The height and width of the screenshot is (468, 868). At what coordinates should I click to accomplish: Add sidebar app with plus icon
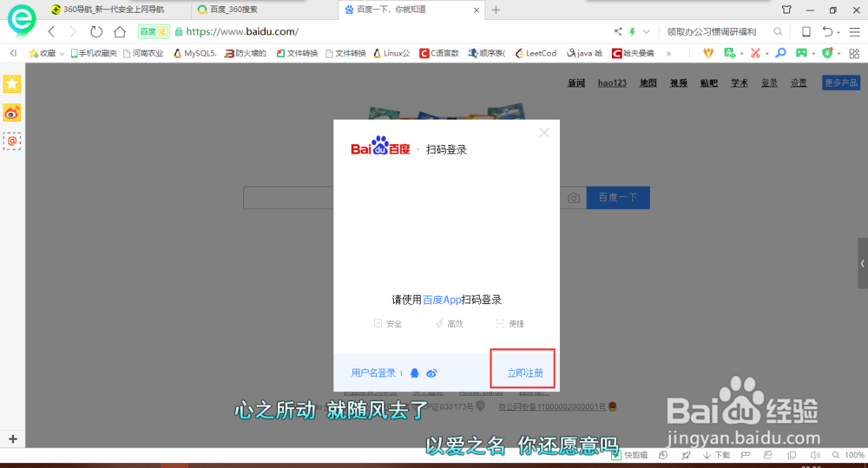point(13,439)
